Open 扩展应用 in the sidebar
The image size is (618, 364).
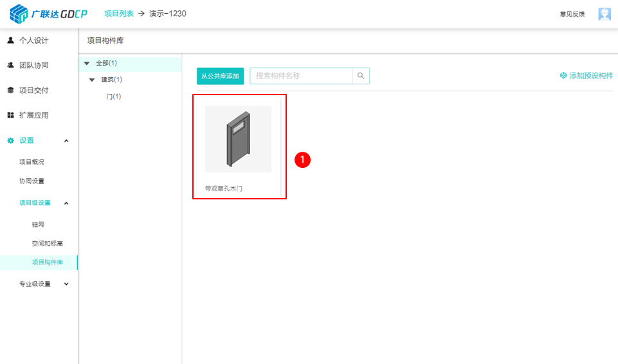pos(34,115)
